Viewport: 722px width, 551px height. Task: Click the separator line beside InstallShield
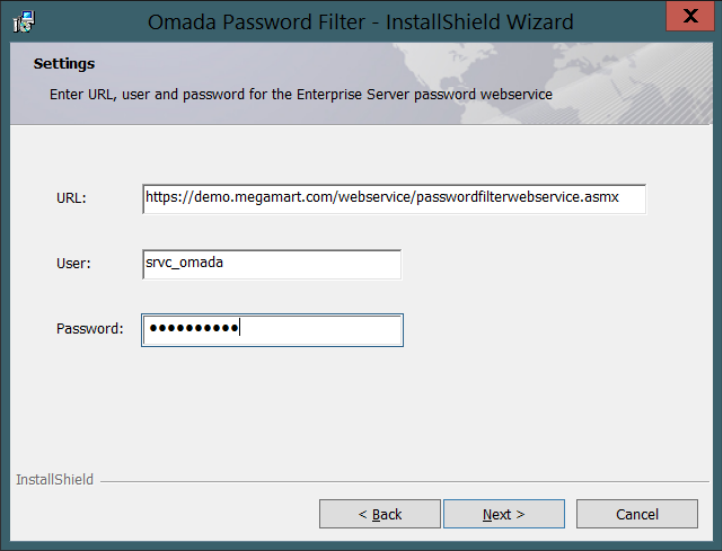[404, 481]
